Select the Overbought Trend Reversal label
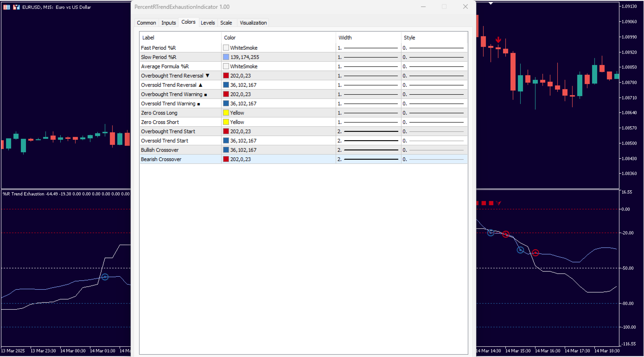This screenshot has width=644, height=357. coord(175,76)
